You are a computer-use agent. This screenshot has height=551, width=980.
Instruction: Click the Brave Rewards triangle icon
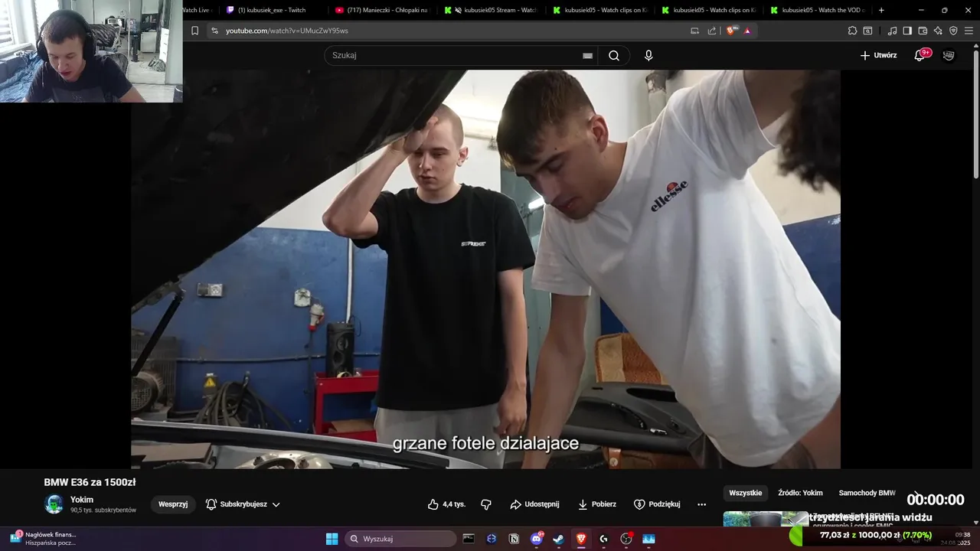tap(747, 31)
